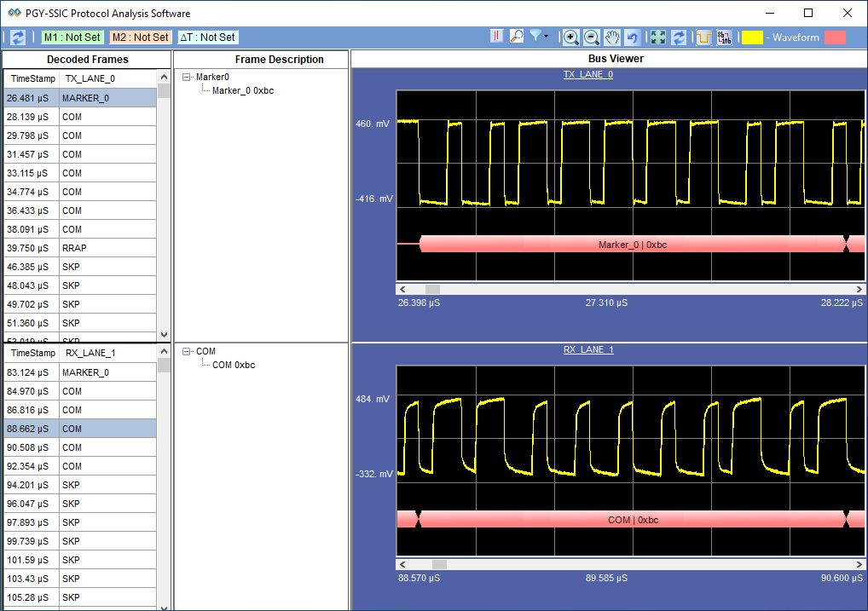Collapse the Marker0 tree node
The image size is (868, 611).
tap(187, 77)
